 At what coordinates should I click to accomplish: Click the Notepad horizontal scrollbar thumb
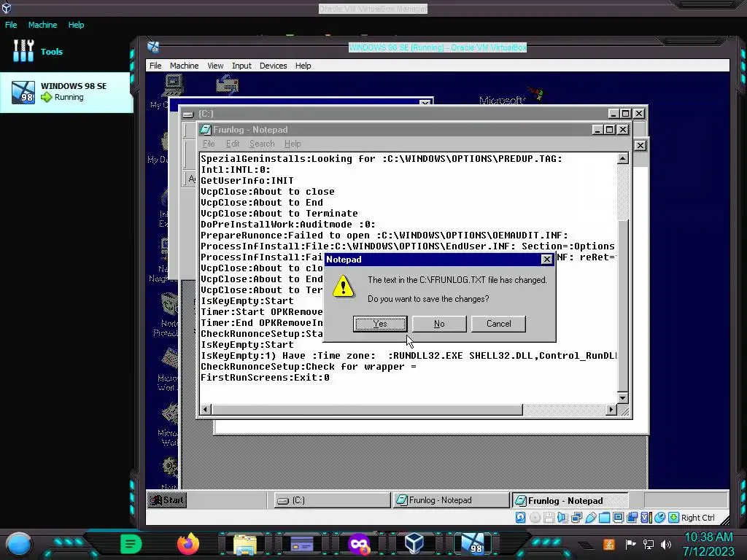368,410
